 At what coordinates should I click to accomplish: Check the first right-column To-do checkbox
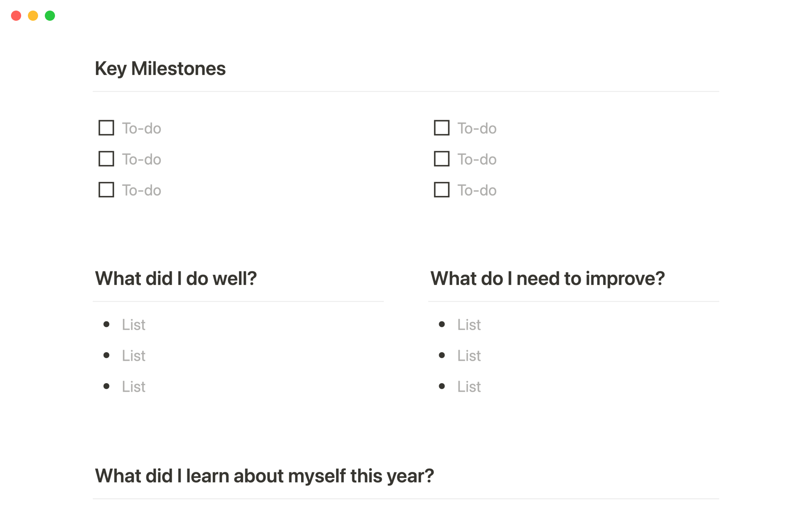click(442, 128)
